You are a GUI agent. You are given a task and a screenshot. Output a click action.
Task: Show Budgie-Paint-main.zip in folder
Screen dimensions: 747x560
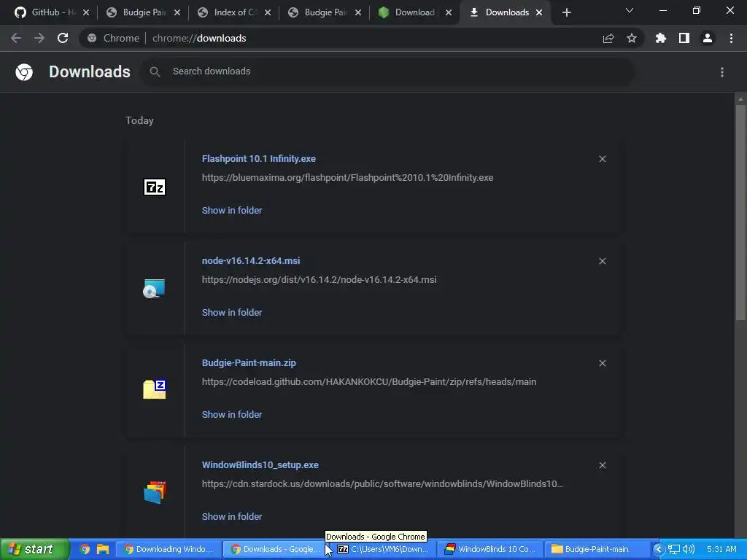pos(232,414)
